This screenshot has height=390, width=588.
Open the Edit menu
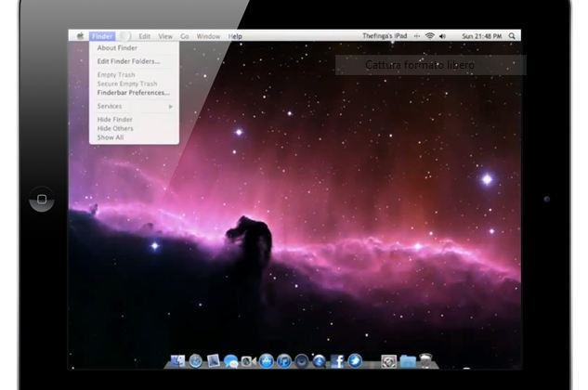tap(145, 36)
